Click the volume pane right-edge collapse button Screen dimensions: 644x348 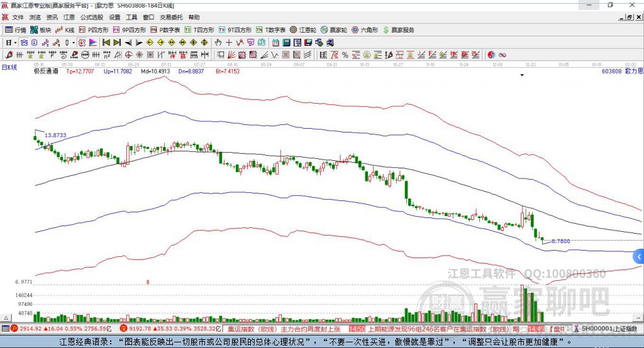[x=638, y=318]
